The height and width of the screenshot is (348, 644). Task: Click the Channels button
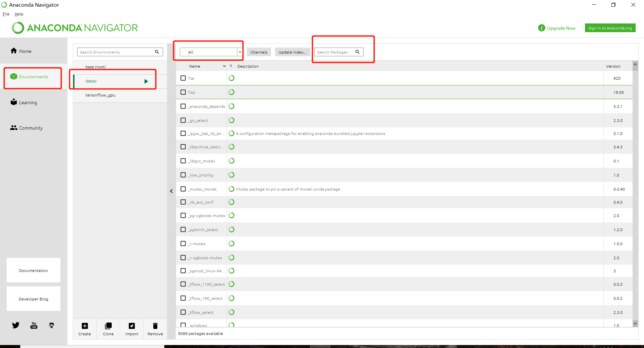coord(259,52)
